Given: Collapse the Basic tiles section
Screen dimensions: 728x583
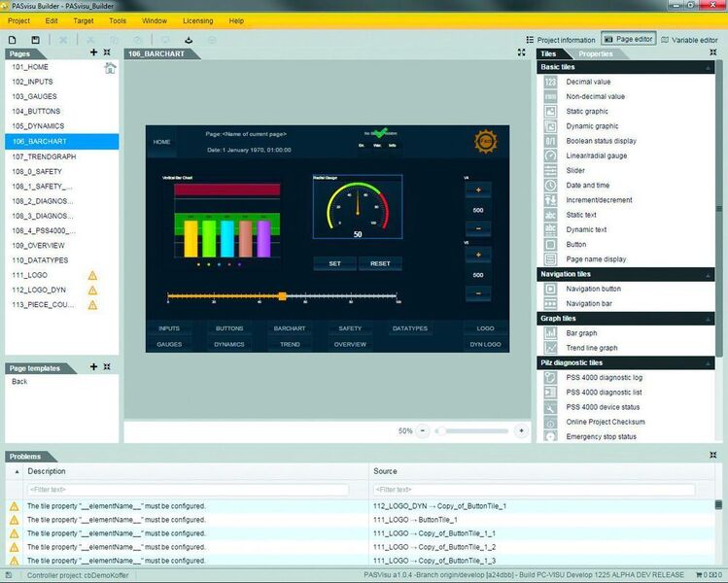Looking at the screenshot, I should tap(708, 68).
